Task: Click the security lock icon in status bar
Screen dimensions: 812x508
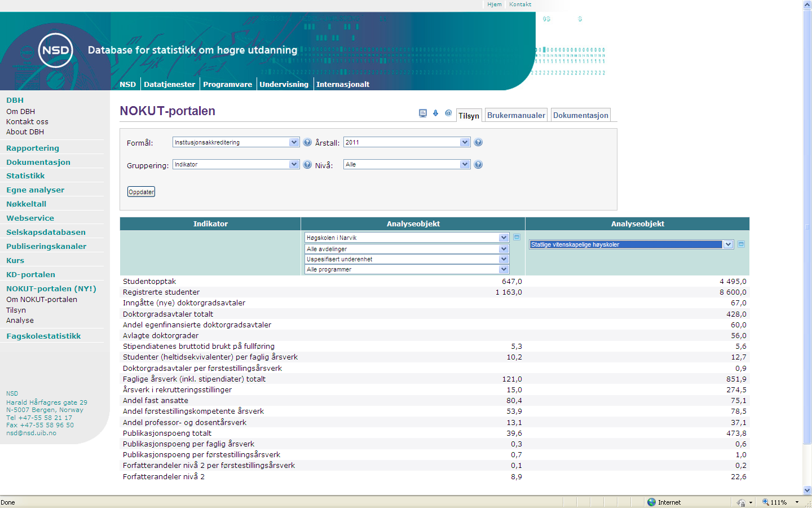Action: pos(741,502)
